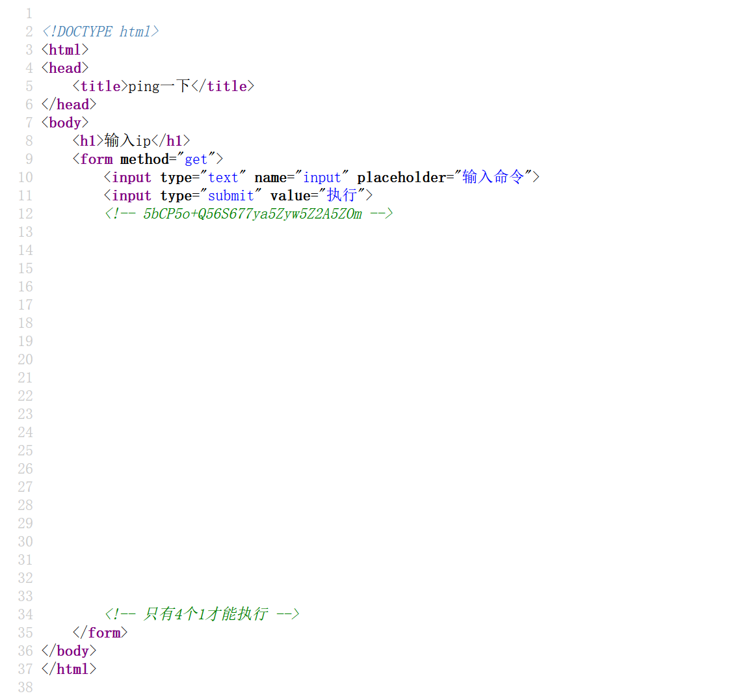736x700 pixels.
Task: Click line number 33
Action: [x=25, y=596]
